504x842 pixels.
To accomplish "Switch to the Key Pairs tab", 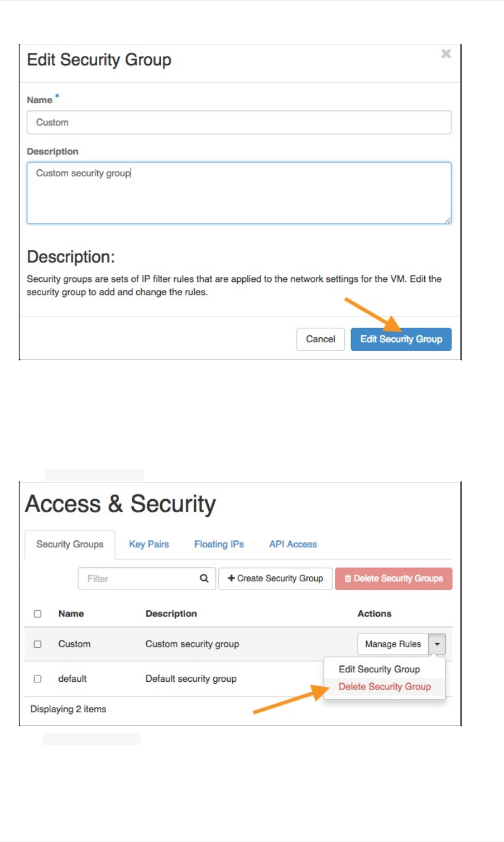I will tap(148, 544).
